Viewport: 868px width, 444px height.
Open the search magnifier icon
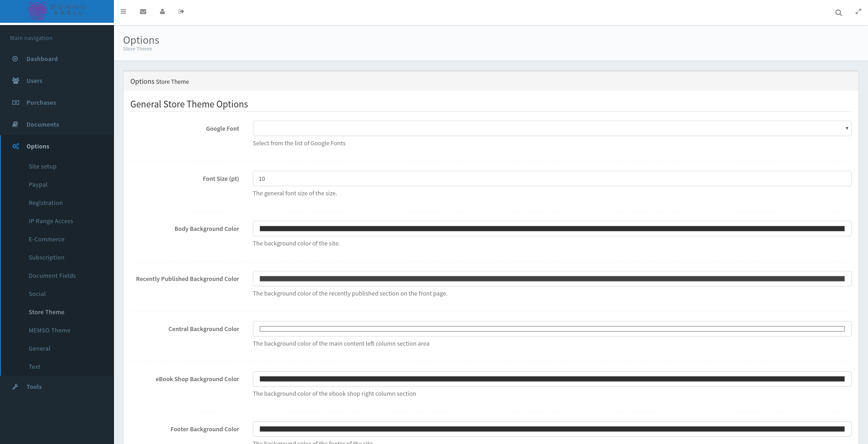point(838,13)
